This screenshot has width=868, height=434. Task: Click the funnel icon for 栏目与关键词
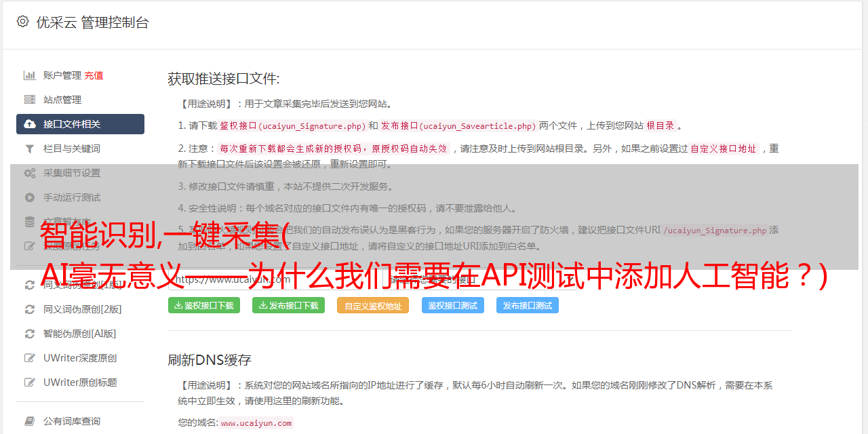click(x=30, y=149)
